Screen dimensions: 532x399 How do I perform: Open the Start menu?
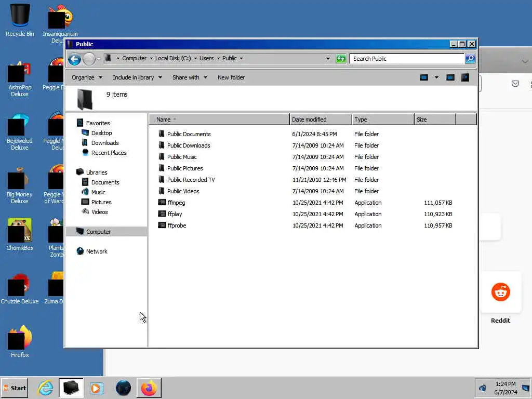(x=15, y=388)
